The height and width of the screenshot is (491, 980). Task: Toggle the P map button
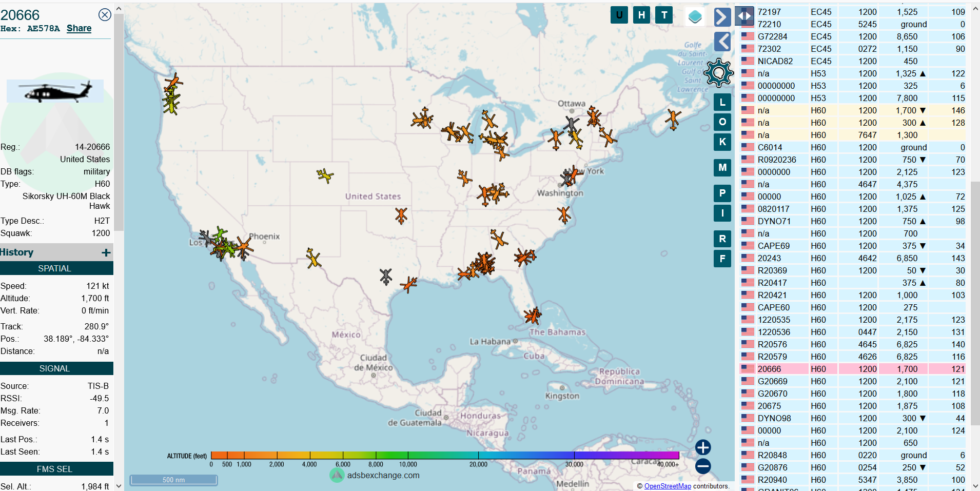(722, 193)
